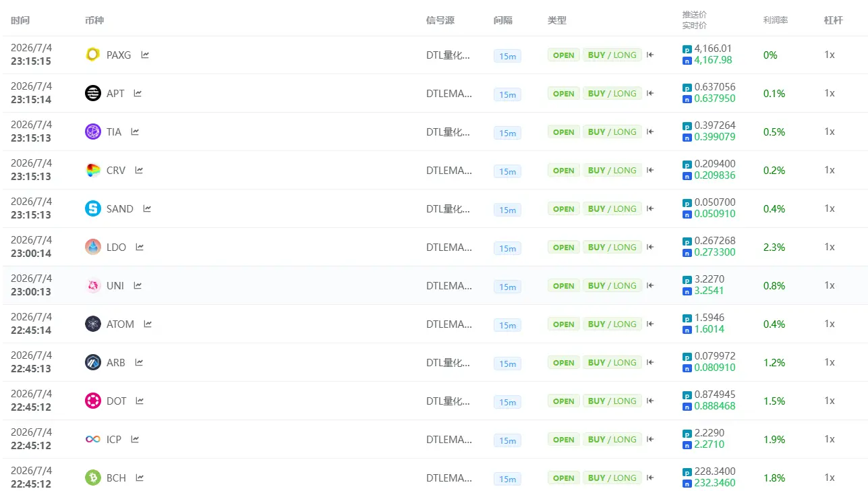Open the chart icon next to LDO
This screenshot has height=491, width=868.
point(140,247)
